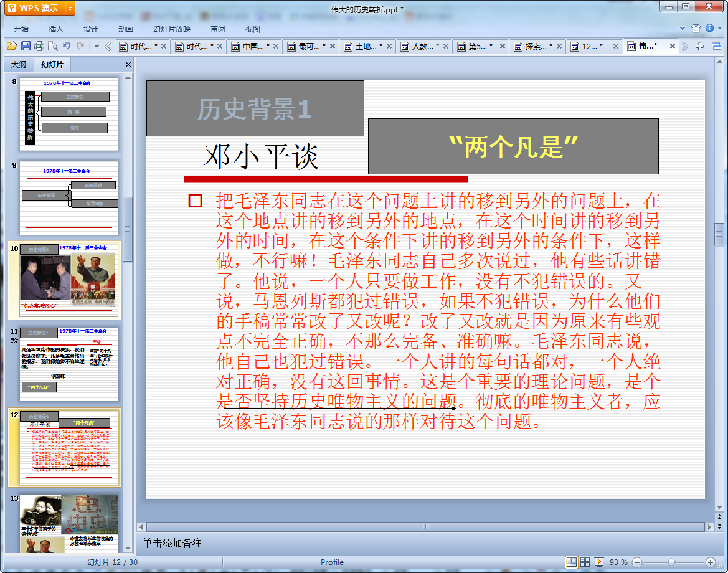Open the window list icon at tab bar end
The width and height of the screenshot is (728, 573).
716,46
